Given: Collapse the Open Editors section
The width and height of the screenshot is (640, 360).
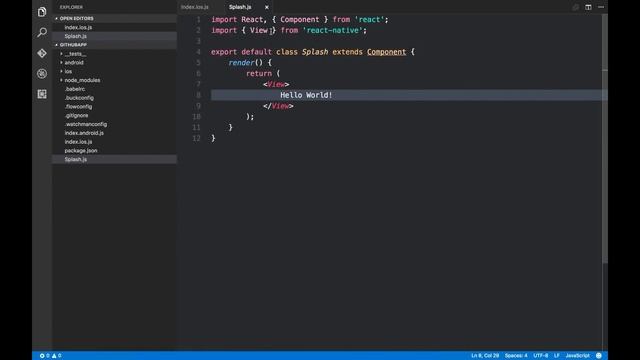Looking at the screenshot, I should pos(76,18).
